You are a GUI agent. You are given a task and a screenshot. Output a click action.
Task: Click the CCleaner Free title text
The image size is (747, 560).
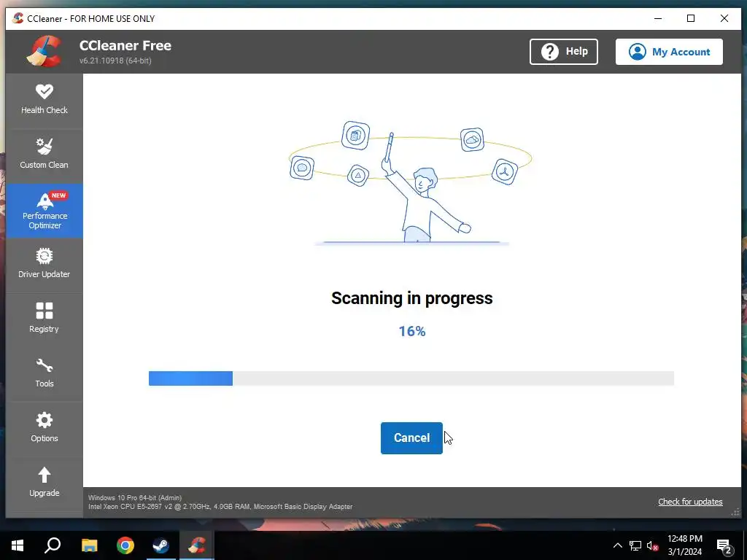click(125, 45)
